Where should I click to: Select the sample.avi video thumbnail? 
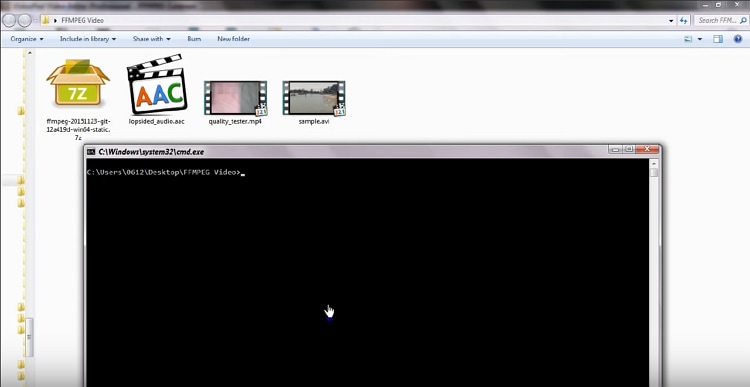point(314,99)
